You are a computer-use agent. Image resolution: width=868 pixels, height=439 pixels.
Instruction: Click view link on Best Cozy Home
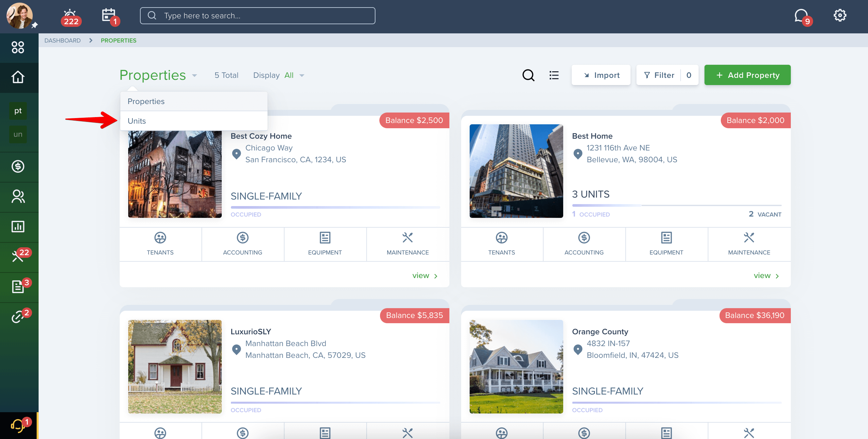point(425,275)
